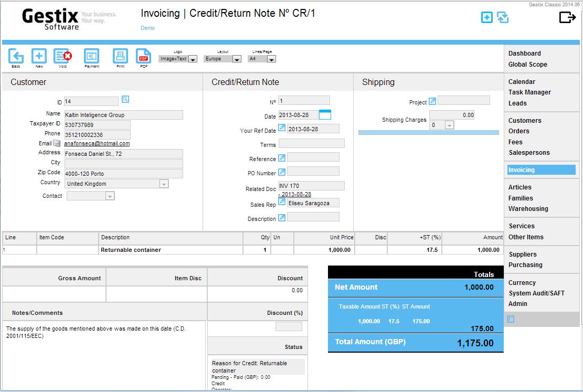Open the customer email link anafonseca@hotmail.com
The height and width of the screenshot is (392, 583).
[x=97, y=144]
